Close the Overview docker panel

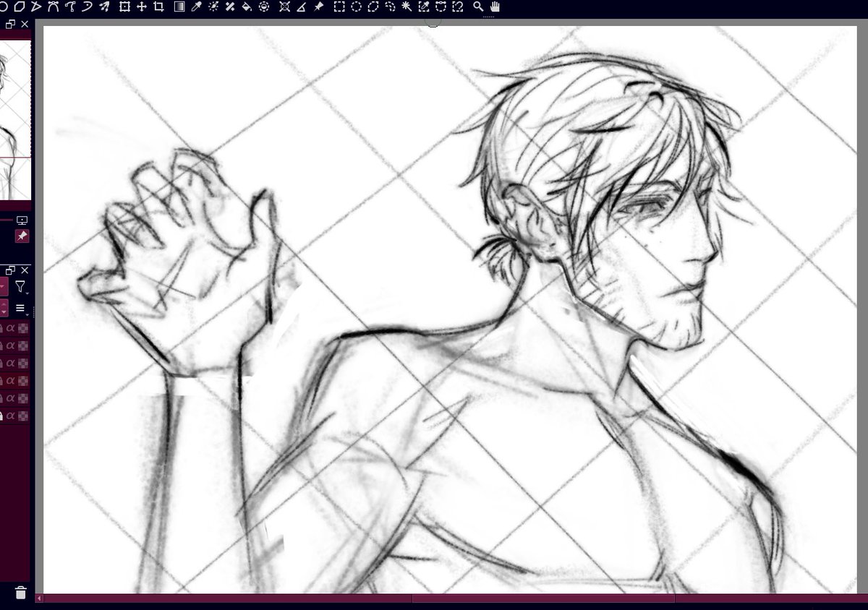tap(25, 25)
